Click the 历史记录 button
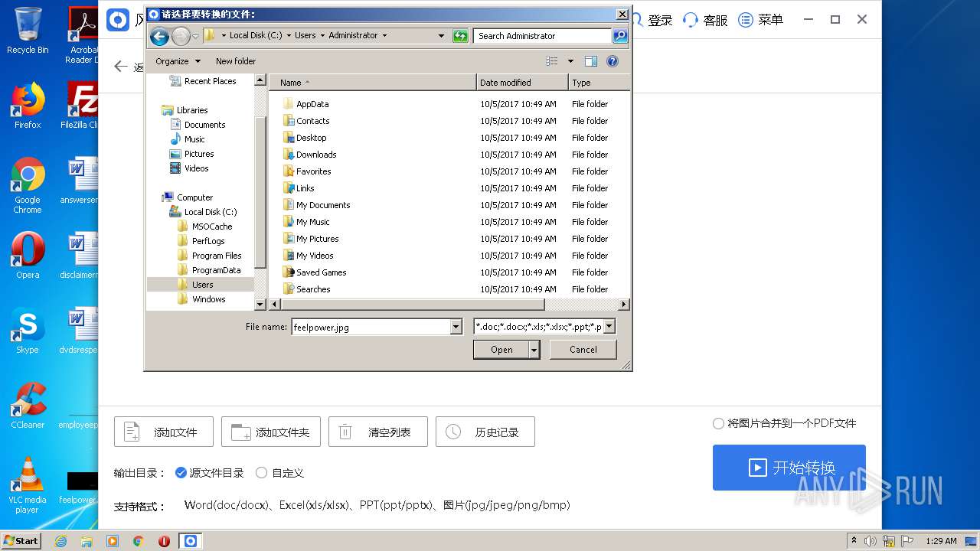980x551 pixels. click(485, 432)
